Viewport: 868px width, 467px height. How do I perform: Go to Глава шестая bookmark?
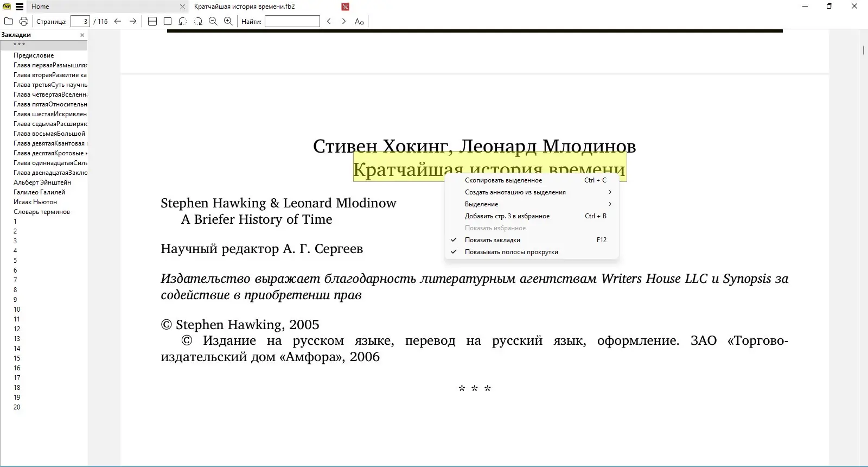[x=50, y=114]
